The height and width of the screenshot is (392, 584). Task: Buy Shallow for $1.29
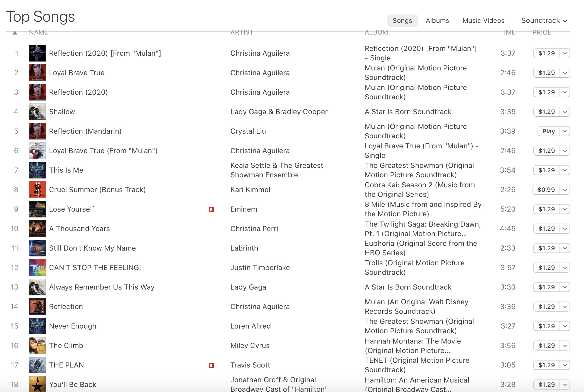[x=547, y=112]
